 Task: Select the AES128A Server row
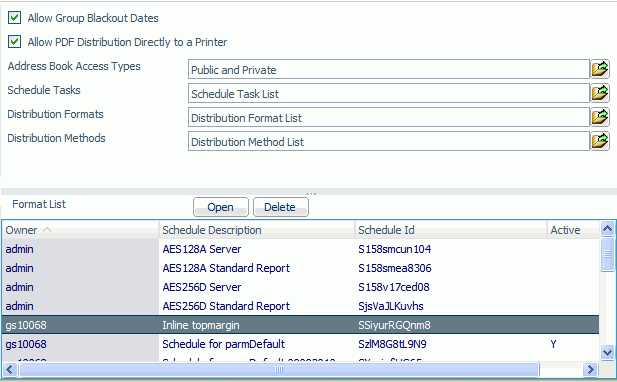pos(301,249)
